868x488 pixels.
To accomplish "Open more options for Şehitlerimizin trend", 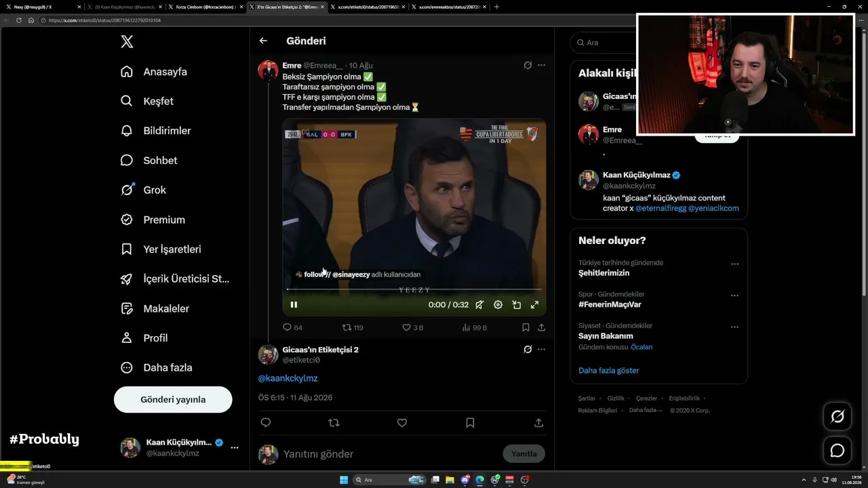I will [x=734, y=264].
